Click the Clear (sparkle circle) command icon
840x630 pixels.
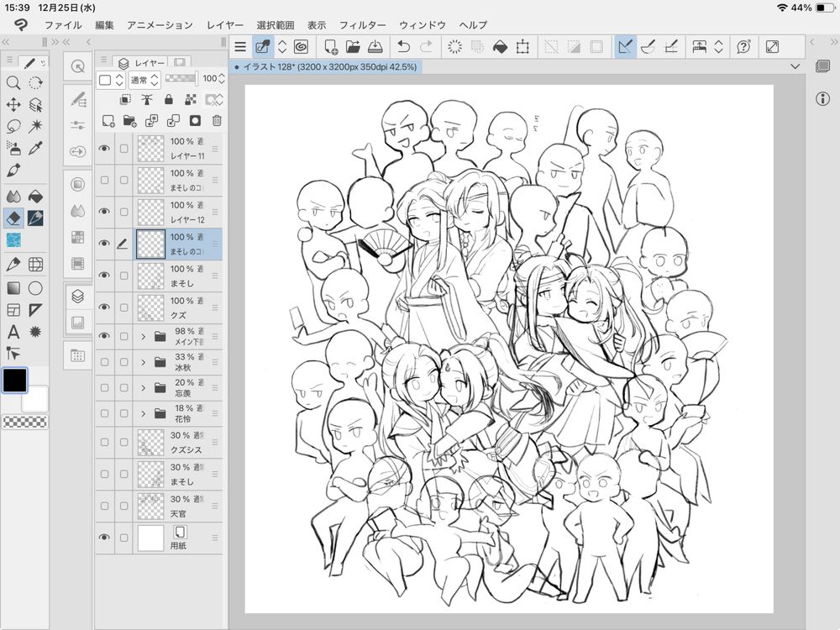click(454, 47)
